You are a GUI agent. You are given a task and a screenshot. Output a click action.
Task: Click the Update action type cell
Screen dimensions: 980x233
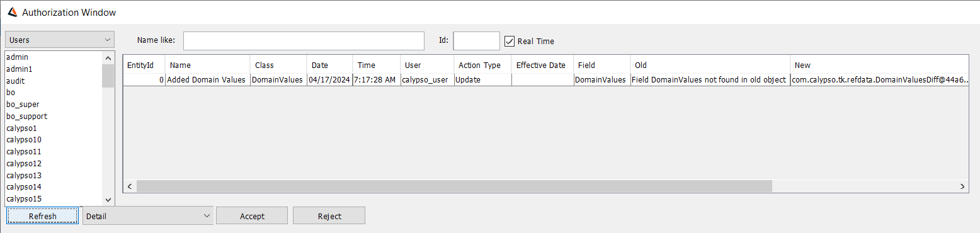(x=482, y=80)
